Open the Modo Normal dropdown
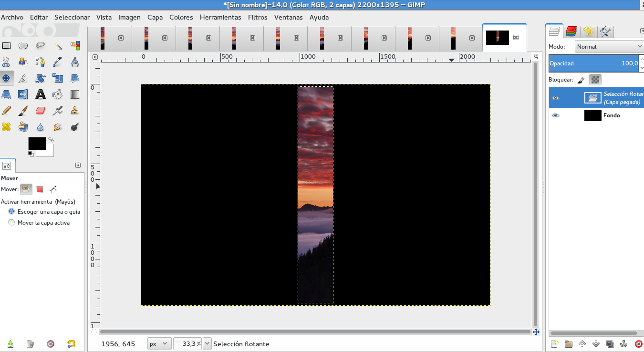The image size is (644, 352). pos(609,47)
